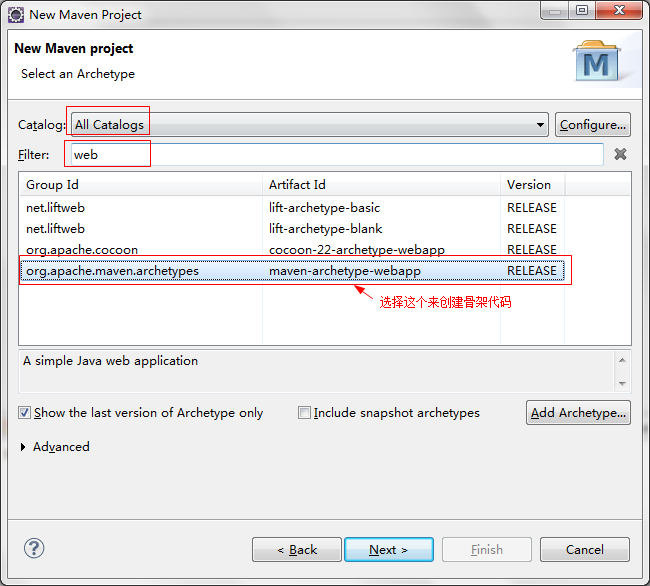Sort by Version column header
The width and height of the screenshot is (650, 586).
532,184
